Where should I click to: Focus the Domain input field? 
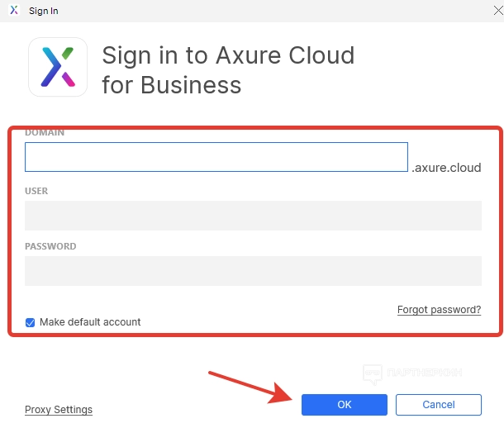pos(216,157)
